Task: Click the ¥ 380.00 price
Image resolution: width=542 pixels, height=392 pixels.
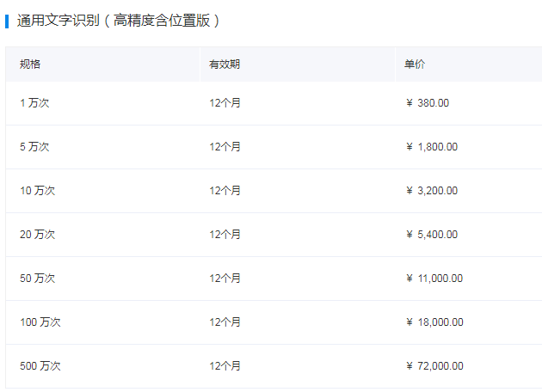Action: pos(427,103)
